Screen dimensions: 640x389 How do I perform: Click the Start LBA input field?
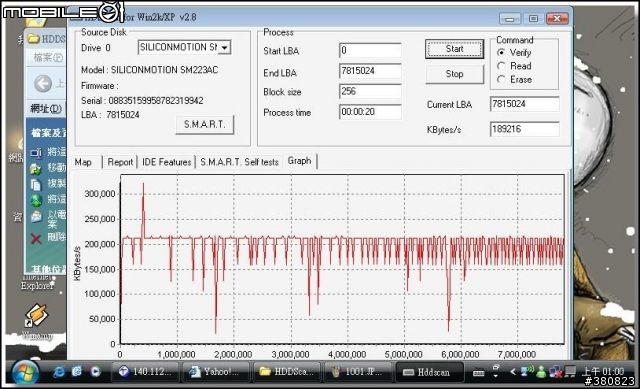(370, 50)
